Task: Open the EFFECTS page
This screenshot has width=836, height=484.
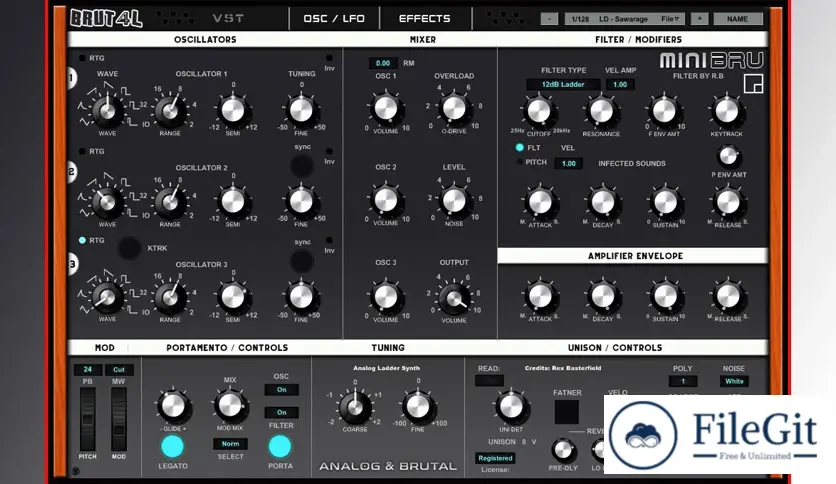Action: (x=424, y=19)
